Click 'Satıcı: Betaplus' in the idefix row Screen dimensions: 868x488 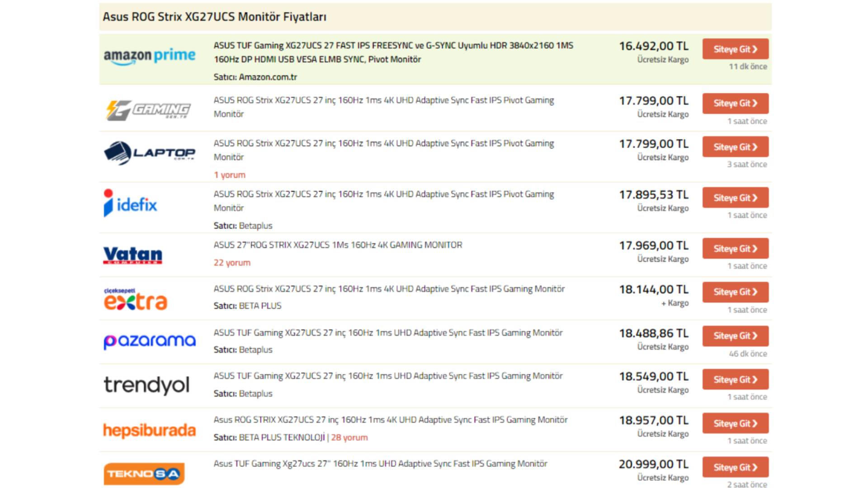[243, 225]
